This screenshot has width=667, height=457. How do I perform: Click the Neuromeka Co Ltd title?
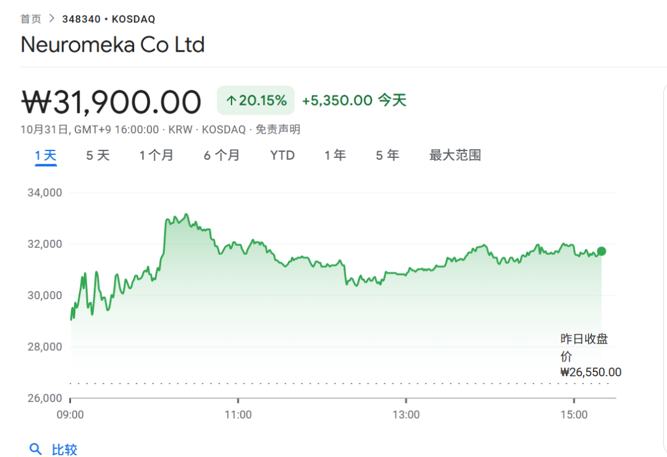113,45
